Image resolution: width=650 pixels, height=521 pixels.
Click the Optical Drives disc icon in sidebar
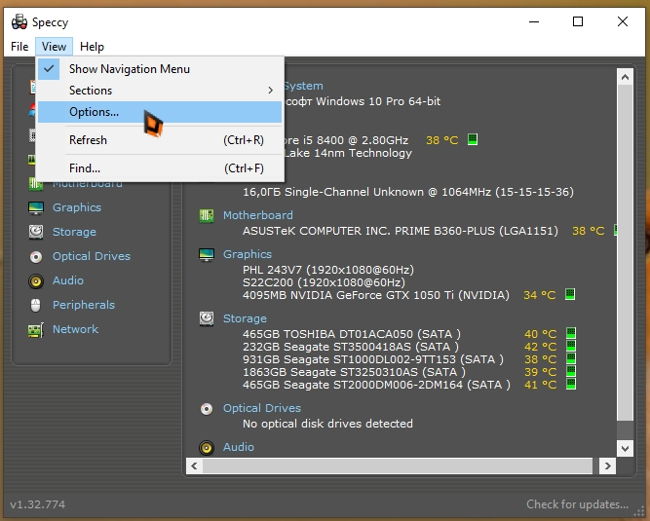pos(36,257)
